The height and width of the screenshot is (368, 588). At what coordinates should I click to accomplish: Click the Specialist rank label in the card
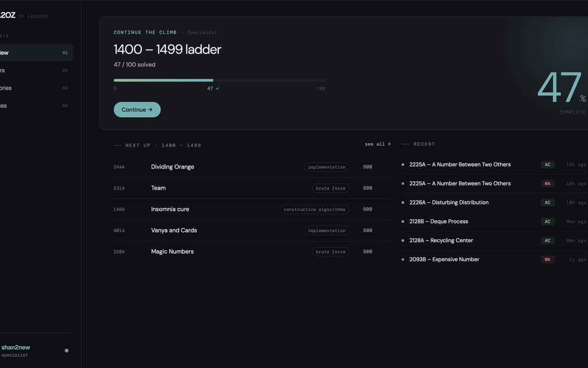(202, 33)
